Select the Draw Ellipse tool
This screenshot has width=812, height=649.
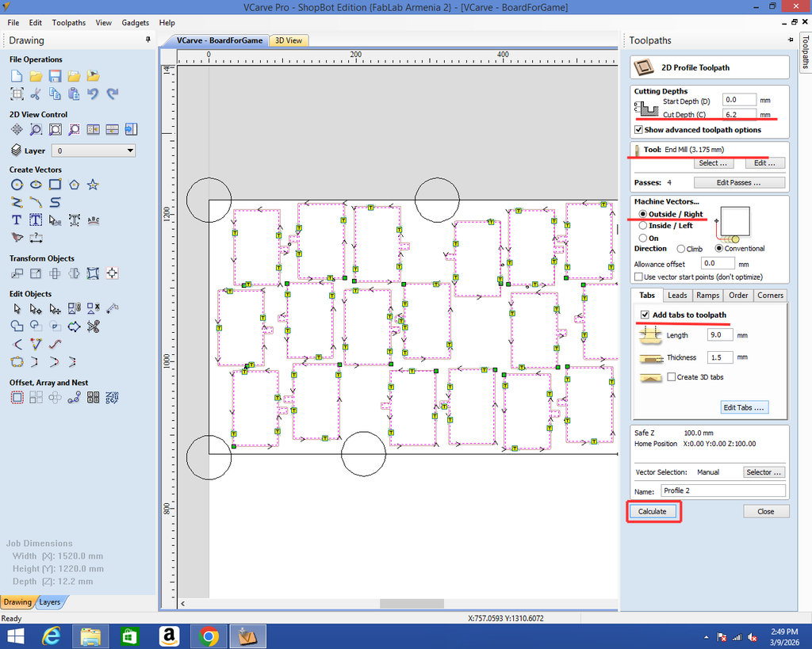pyautogui.click(x=36, y=185)
